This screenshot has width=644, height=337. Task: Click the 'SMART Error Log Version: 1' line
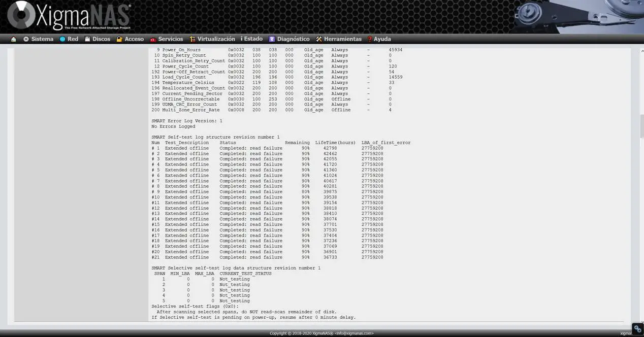point(187,121)
